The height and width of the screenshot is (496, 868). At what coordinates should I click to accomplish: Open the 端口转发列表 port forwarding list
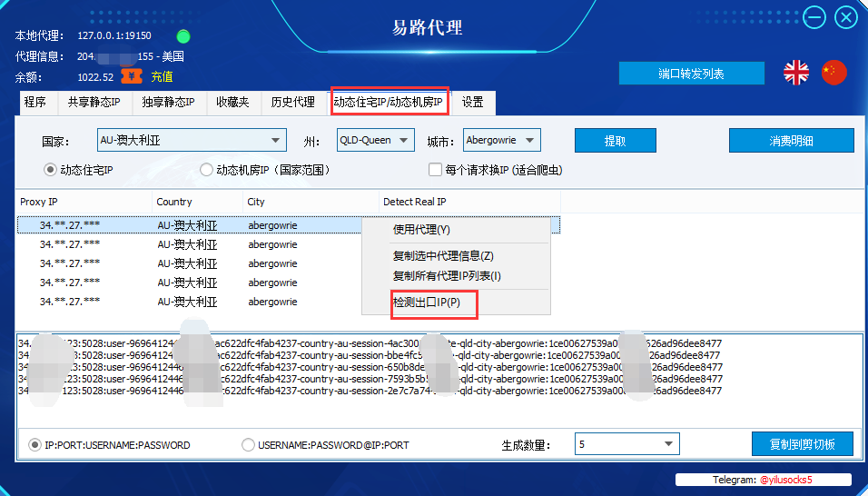tap(692, 74)
